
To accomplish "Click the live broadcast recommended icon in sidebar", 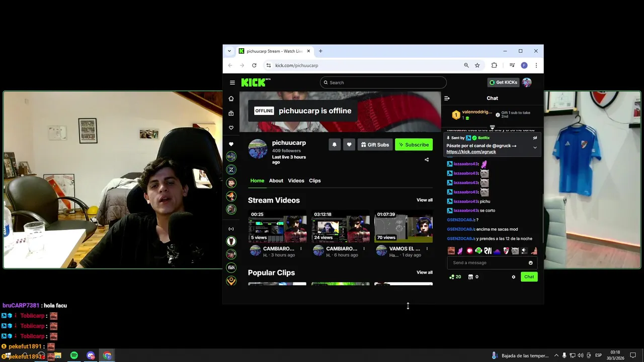I will (231, 229).
